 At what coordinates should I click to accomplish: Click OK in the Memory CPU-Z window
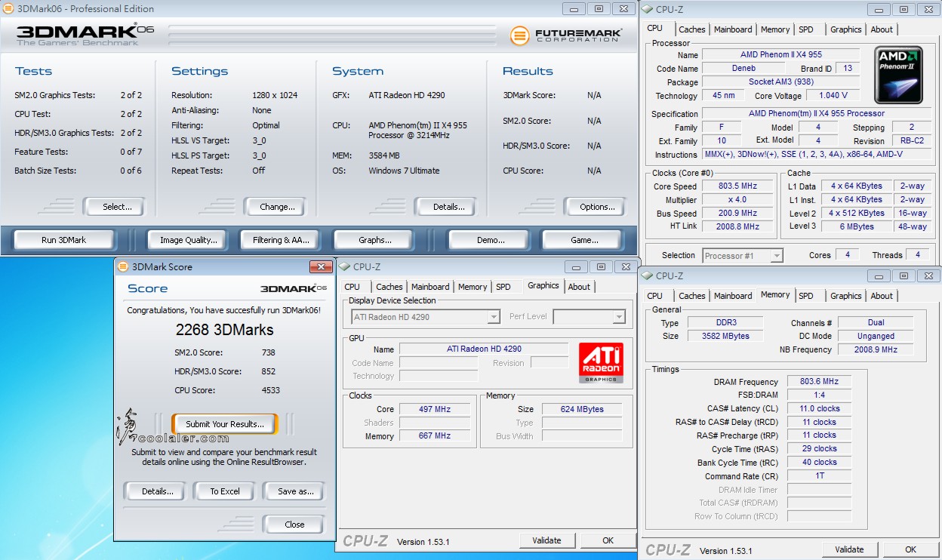click(910, 549)
